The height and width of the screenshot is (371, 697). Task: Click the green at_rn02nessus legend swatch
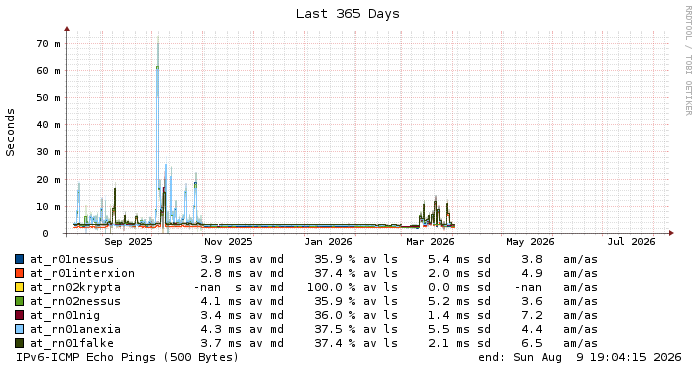pyautogui.click(x=20, y=301)
